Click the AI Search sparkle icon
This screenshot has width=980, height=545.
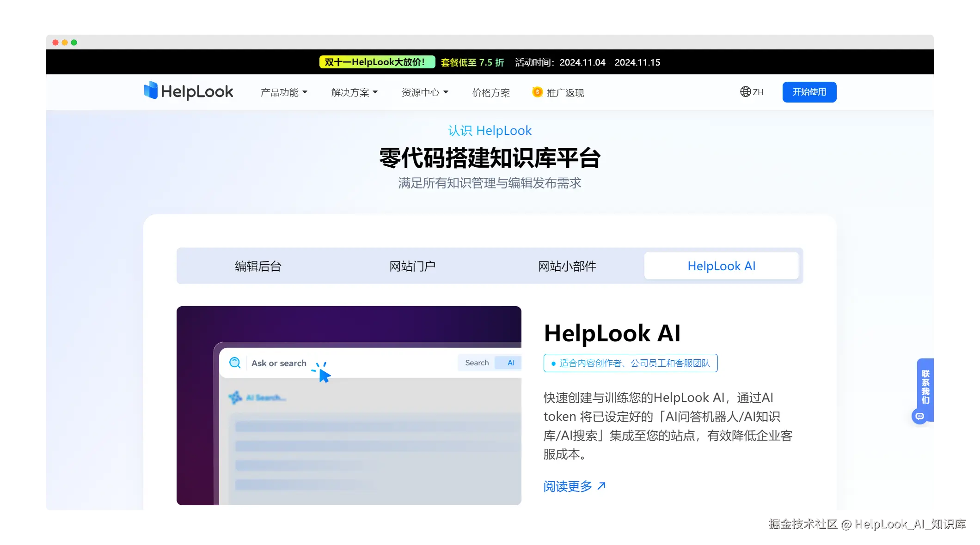coord(235,397)
